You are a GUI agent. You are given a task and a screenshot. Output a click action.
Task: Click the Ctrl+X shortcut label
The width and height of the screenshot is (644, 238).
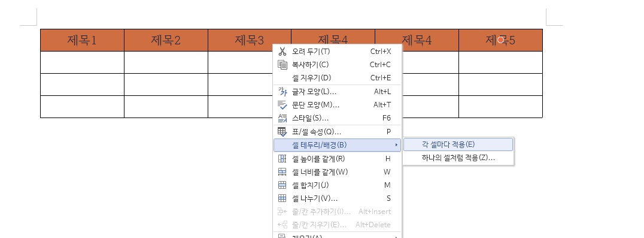coord(380,52)
